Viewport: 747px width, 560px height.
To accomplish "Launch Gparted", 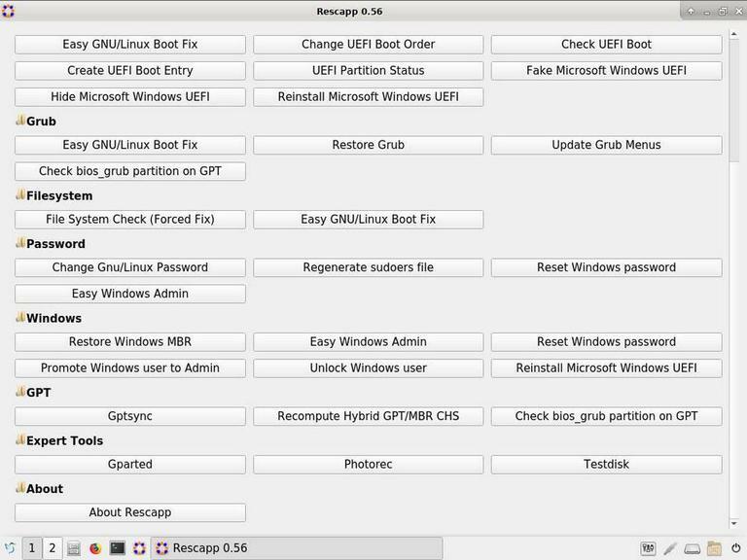I will point(130,464).
